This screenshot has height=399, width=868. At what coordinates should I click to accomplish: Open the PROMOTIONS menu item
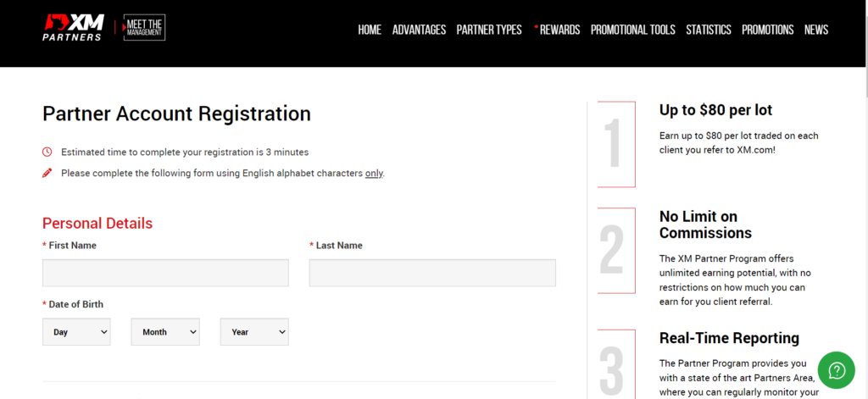768,30
